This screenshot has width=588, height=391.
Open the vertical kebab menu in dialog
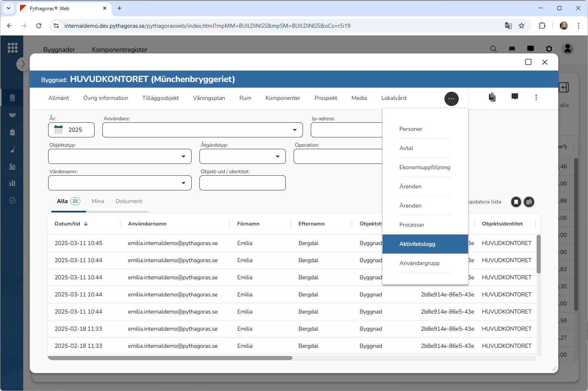tap(536, 97)
